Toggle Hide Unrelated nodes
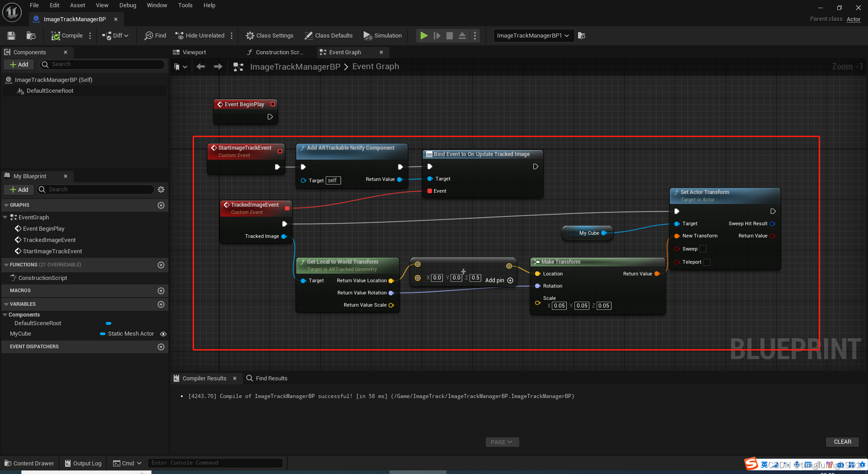Screen dimensions: 868x474 click(x=200, y=36)
